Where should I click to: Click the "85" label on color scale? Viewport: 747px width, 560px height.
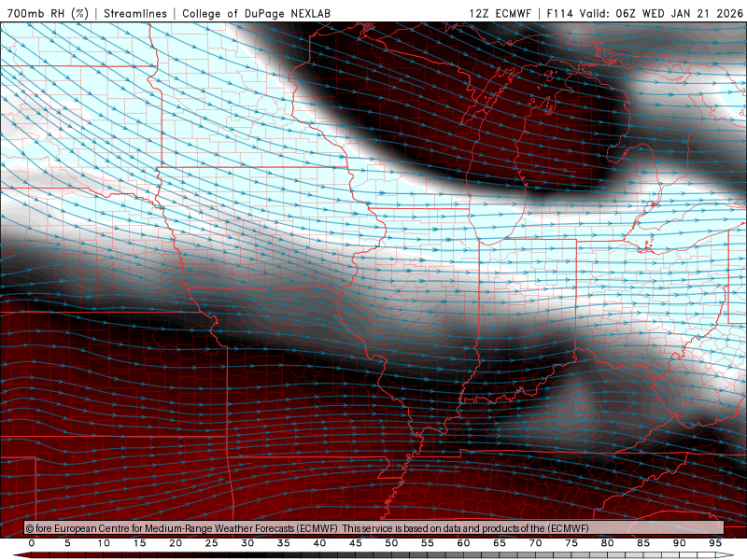pyautogui.click(x=643, y=543)
